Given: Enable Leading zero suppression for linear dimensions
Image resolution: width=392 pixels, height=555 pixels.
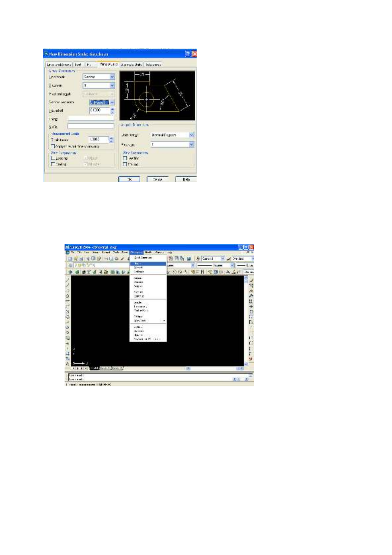Looking at the screenshot, I should pyautogui.click(x=53, y=158).
